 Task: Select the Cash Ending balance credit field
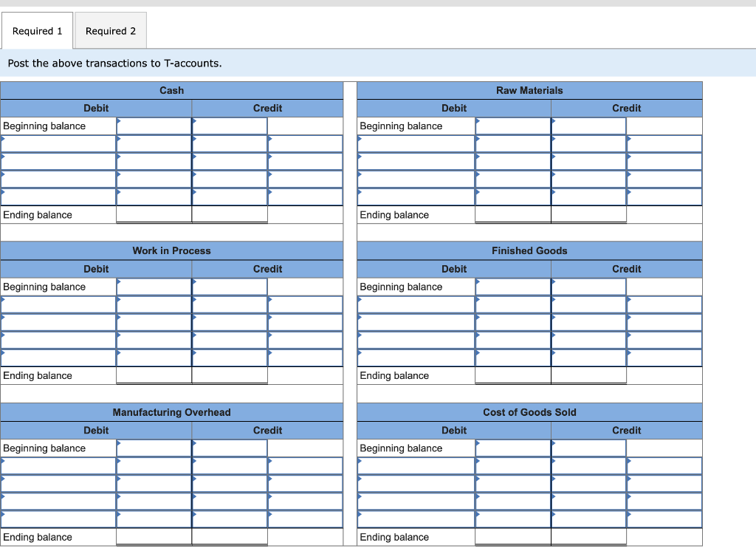click(x=230, y=215)
